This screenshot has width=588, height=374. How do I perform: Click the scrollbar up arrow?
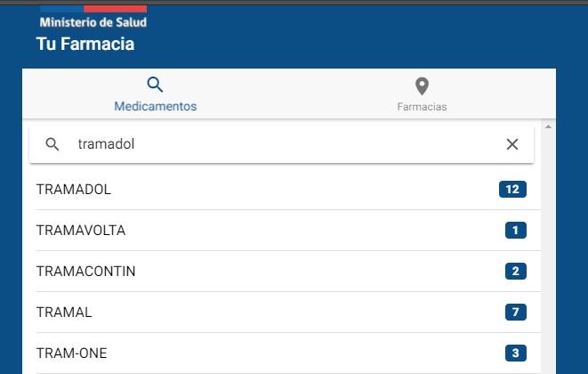(x=548, y=127)
